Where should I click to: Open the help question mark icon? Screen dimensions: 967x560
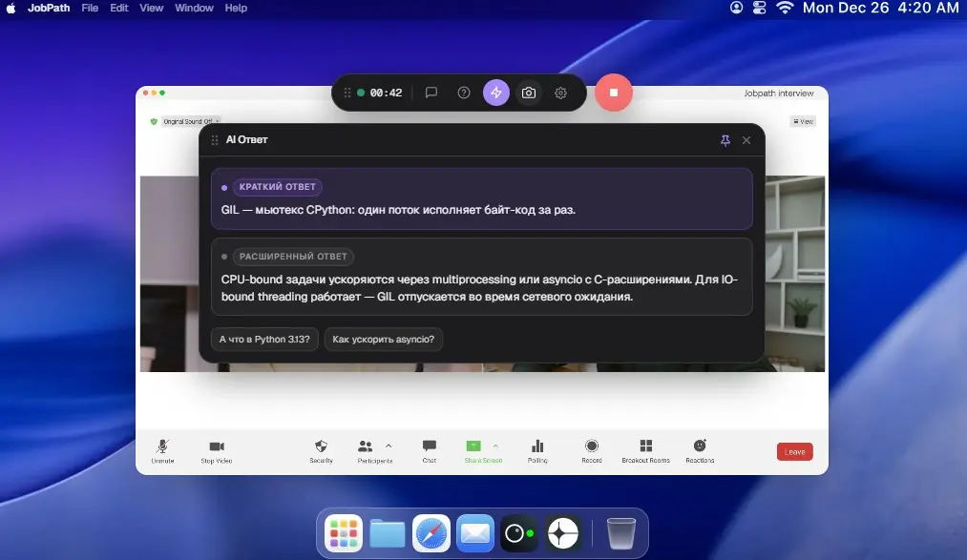pos(464,93)
